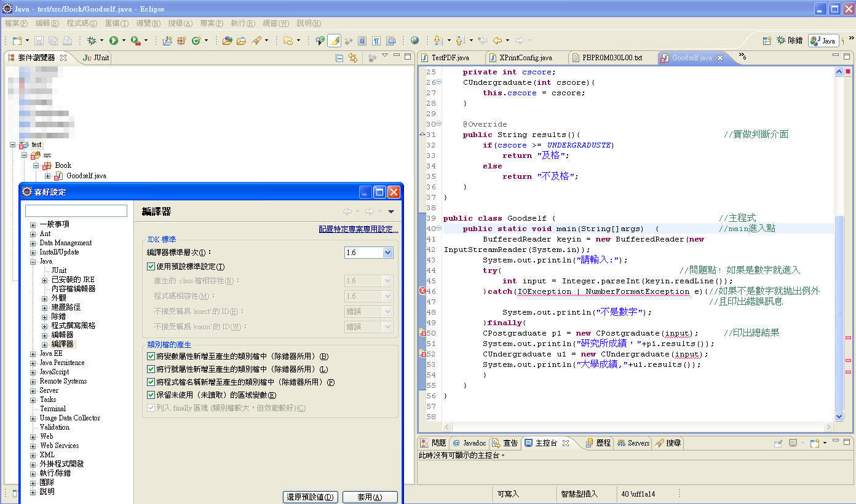Open the Java perspective button

(823, 41)
